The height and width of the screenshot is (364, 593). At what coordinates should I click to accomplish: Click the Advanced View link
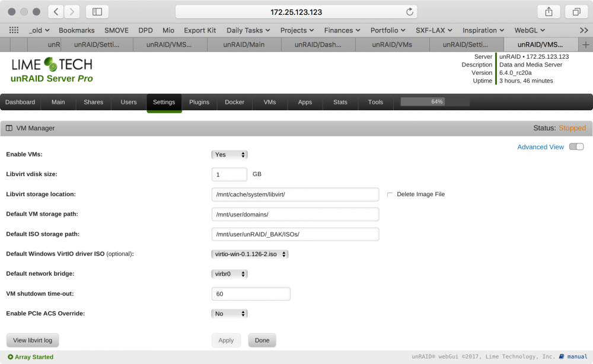click(540, 147)
